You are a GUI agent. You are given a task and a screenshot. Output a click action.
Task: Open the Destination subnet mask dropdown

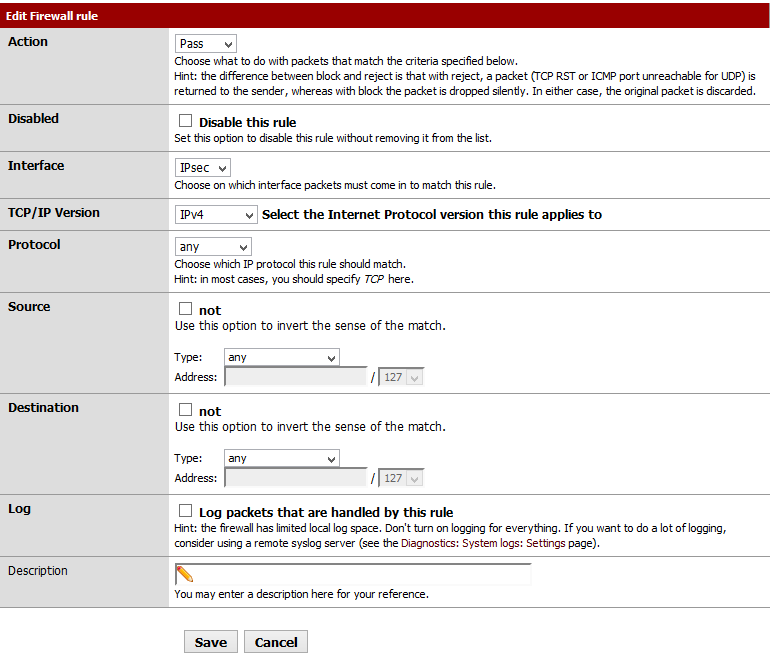402,478
